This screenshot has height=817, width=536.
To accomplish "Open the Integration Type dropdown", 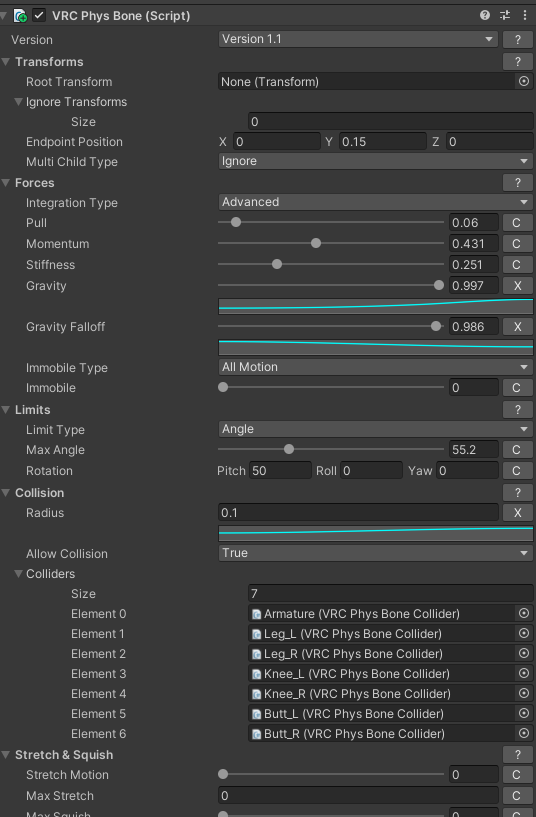I will point(375,202).
